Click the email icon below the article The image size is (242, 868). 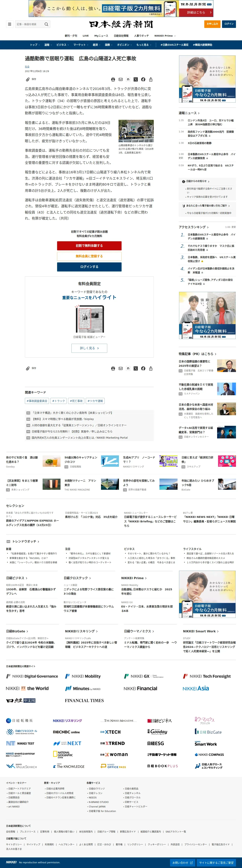click(x=120, y=369)
